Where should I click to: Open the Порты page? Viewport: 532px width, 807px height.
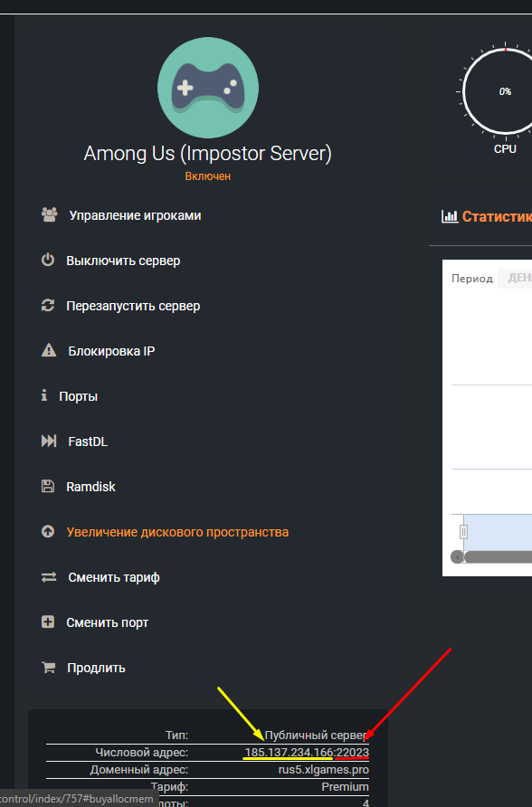78,396
